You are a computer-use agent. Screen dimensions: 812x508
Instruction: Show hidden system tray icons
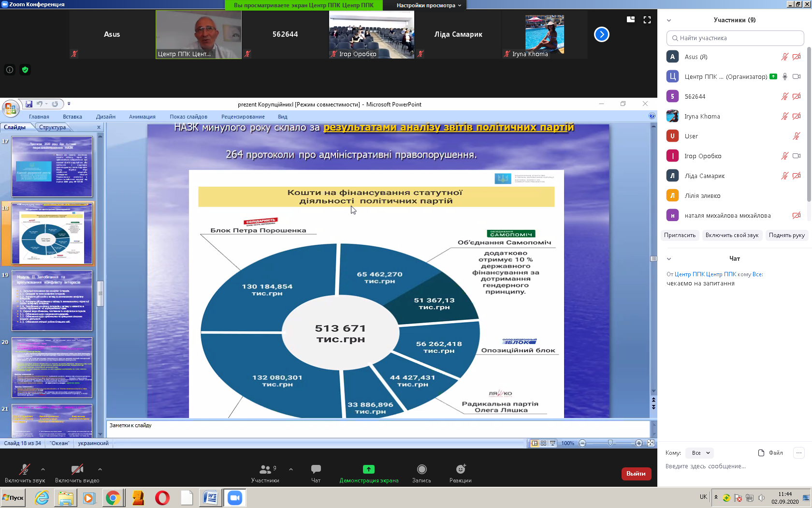pyautogui.click(x=716, y=497)
